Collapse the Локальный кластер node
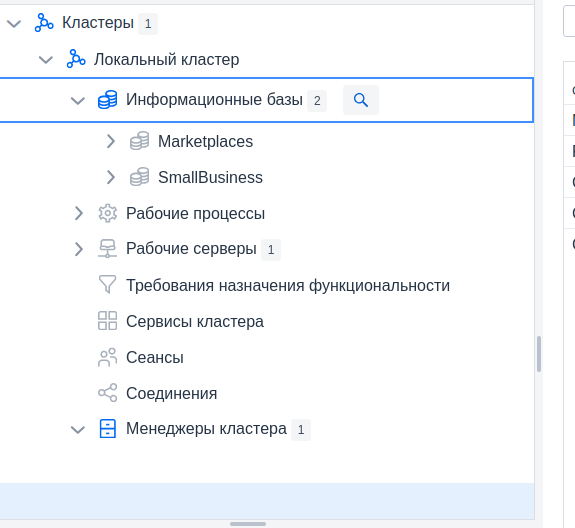 [46, 60]
